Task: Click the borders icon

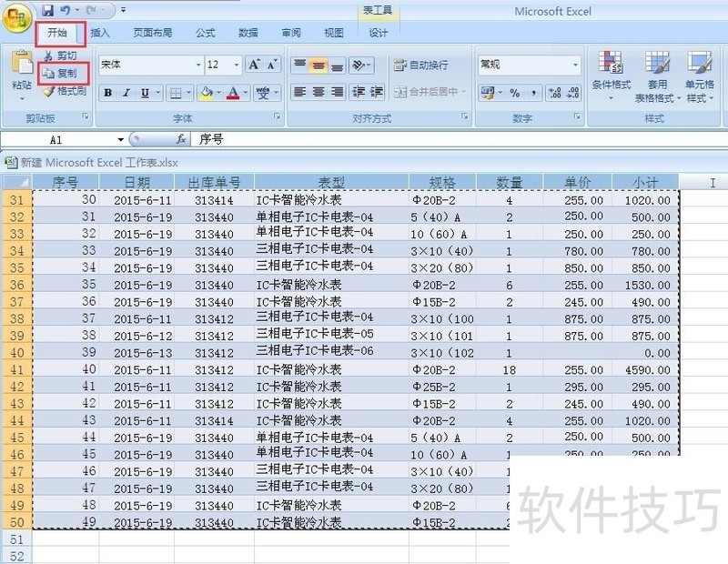Action: [x=176, y=93]
